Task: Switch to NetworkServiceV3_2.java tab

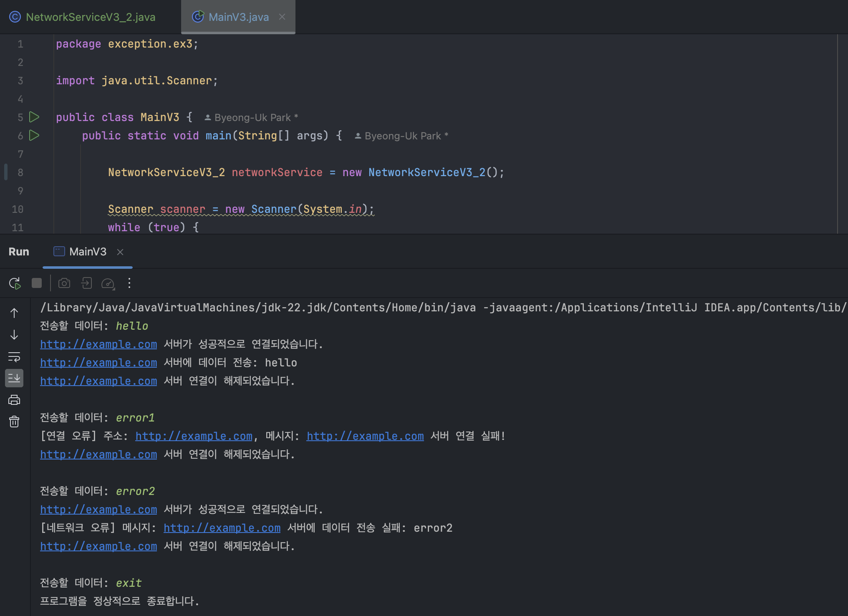Action: click(90, 17)
